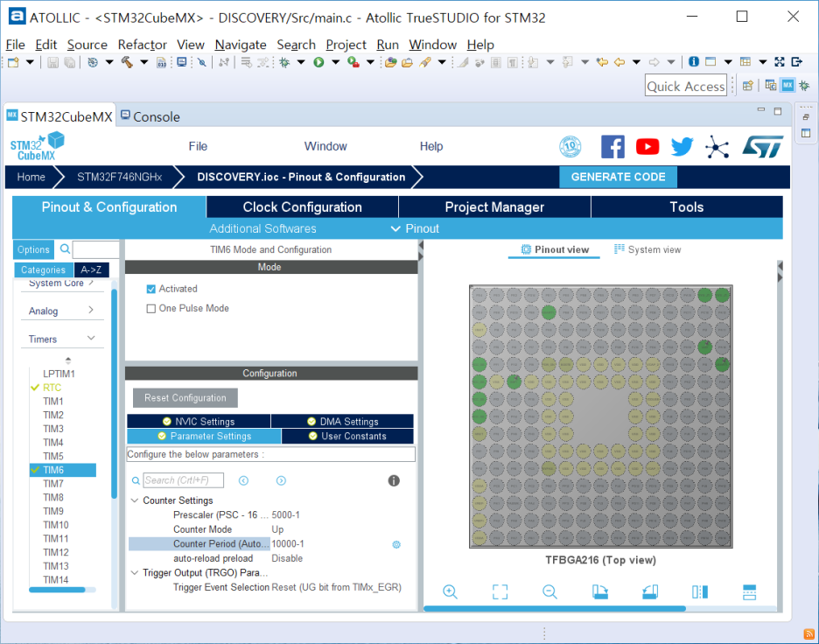Open the New file dropdown arrow
819x644 pixels.
coord(30,62)
